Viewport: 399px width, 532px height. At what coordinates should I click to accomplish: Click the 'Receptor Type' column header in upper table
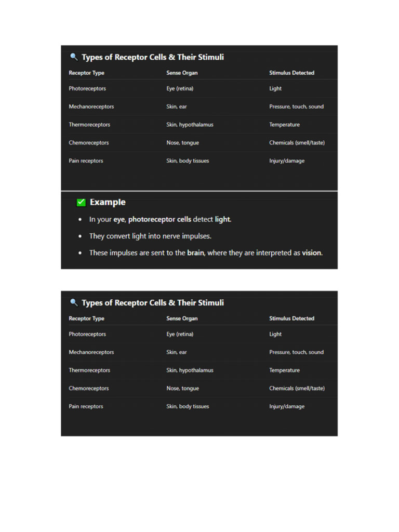pos(86,73)
